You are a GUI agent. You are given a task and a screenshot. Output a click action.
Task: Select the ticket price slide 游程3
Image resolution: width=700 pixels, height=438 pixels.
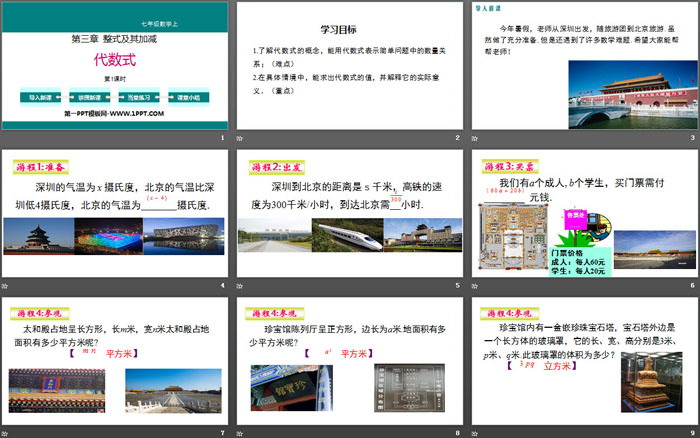(x=582, y=213)
